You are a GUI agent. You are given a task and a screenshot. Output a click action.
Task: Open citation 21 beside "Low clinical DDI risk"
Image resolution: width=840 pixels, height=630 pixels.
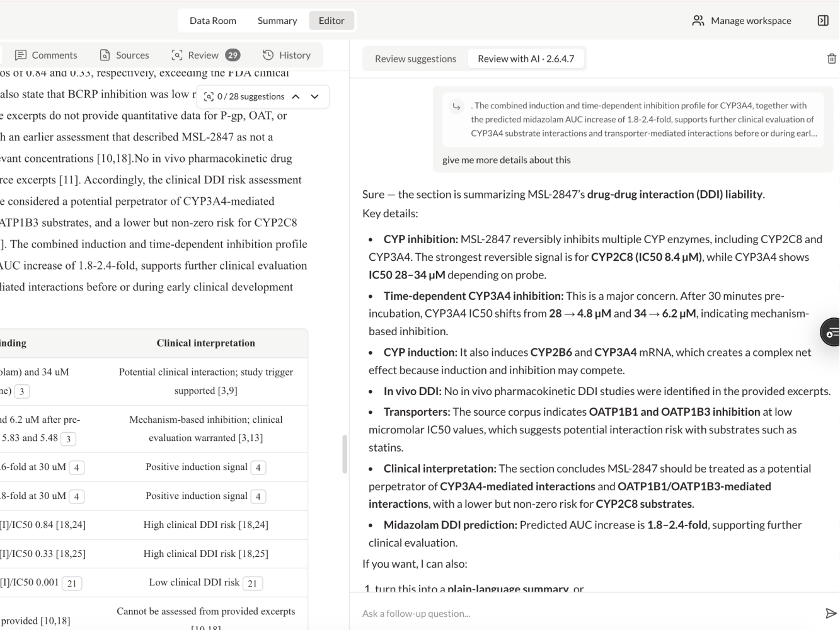[252, 583]
